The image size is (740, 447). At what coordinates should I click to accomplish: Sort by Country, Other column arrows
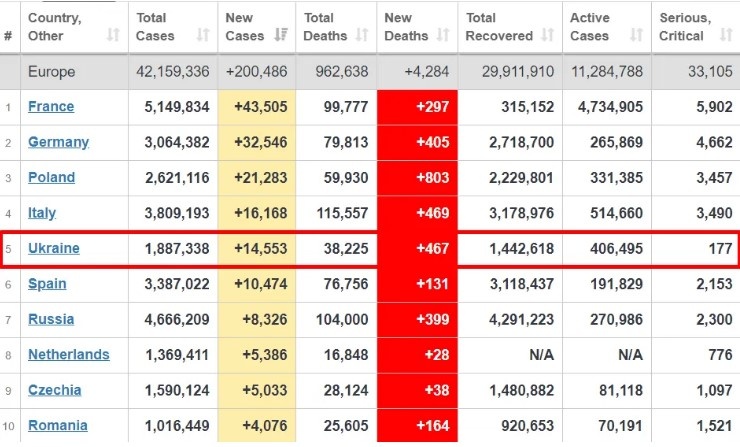click(x=113, y=34)
